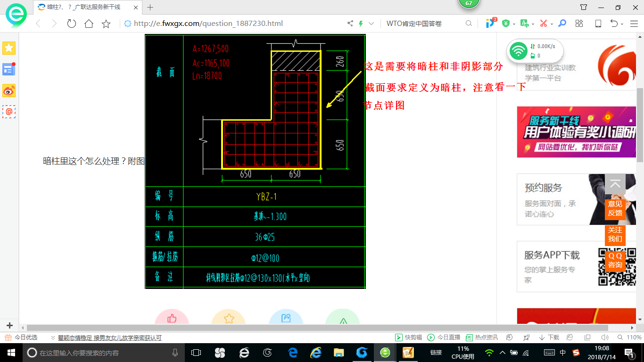Open the favorites star sidebar icon
This screenshot has width=644, height=362.
[x=9, y=48]
